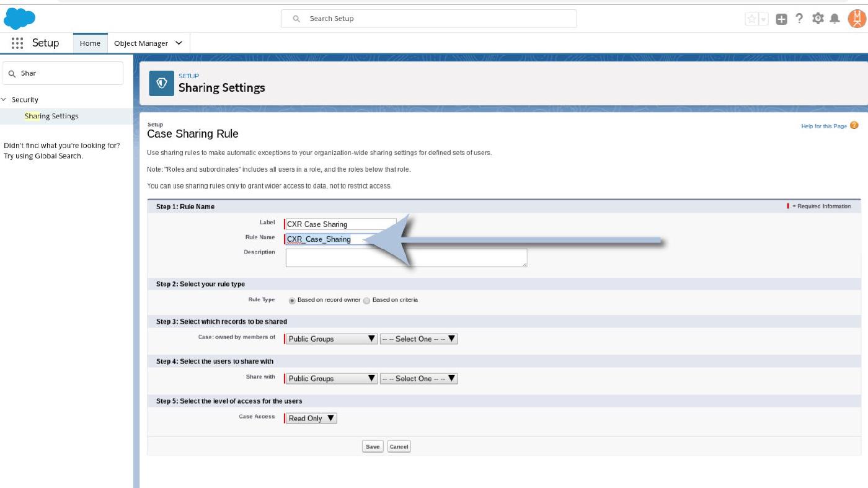
Task: Select the Based on record owner option
Action: pos(292,301)
